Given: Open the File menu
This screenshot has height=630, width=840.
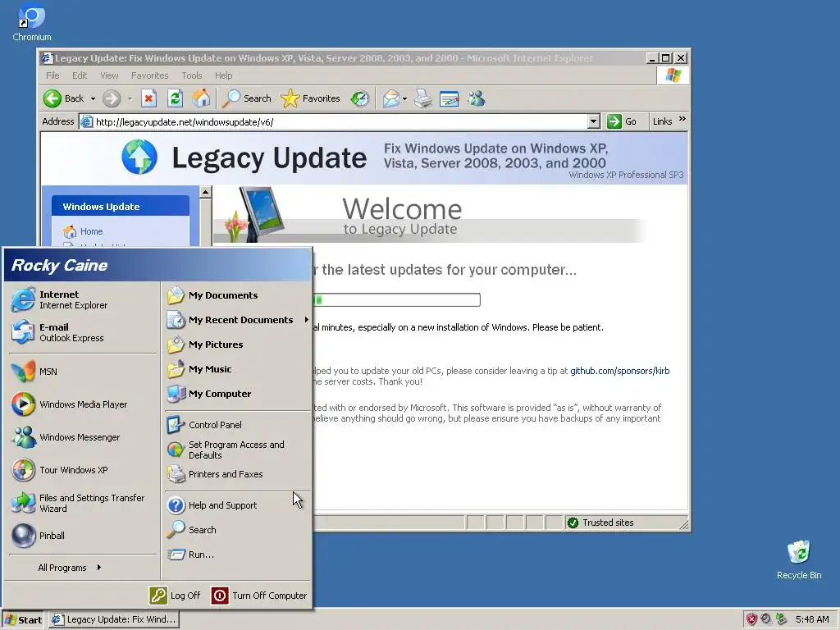Looking at the screenshot, I should (x=52, y=75).
